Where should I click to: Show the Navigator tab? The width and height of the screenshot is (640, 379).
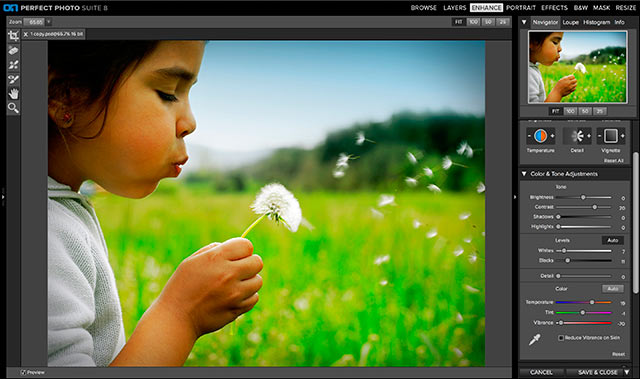tap(545, 22)
